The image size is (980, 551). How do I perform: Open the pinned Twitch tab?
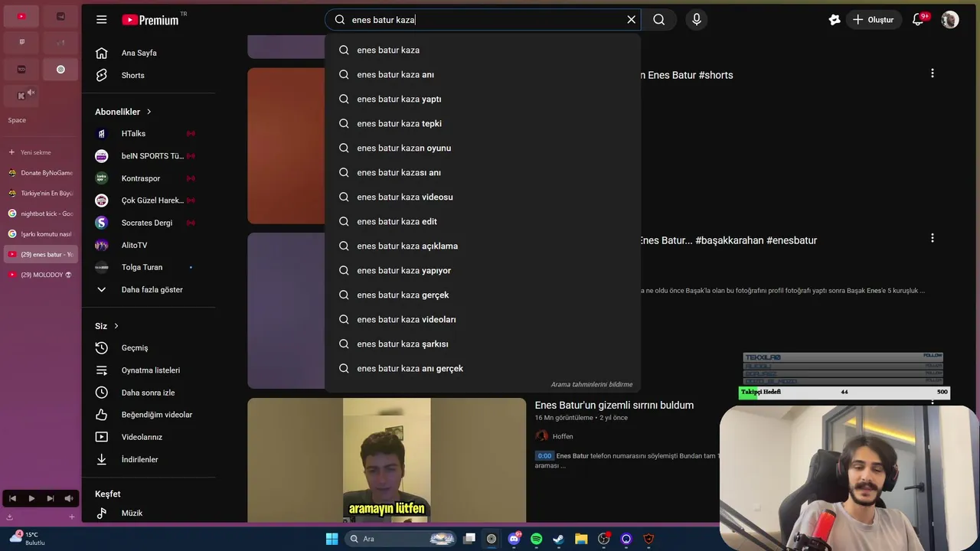pos(21,42)
